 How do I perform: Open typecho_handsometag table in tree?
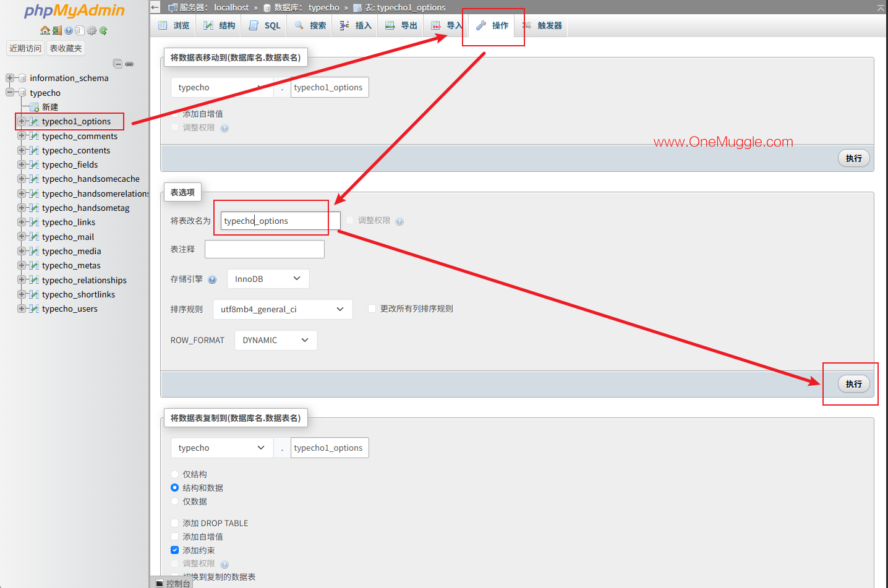(x=86, y=208)
